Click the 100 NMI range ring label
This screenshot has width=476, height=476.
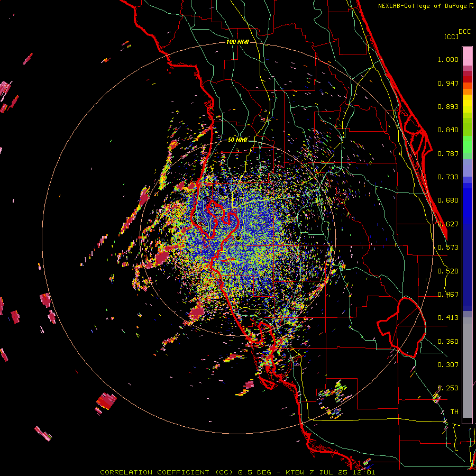237,42
